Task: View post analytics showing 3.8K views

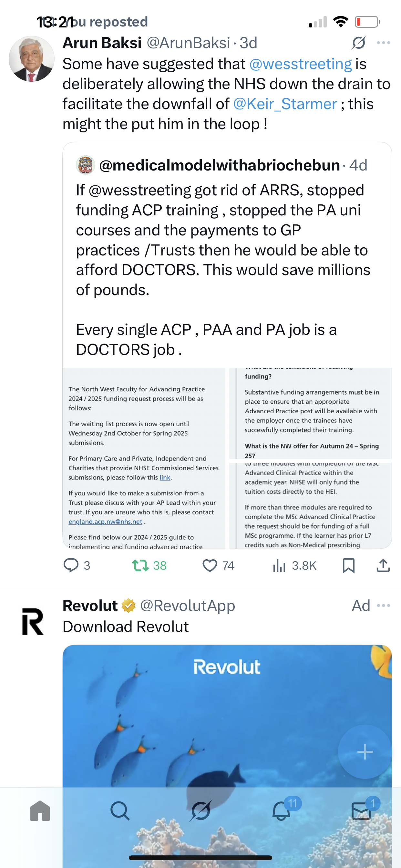Action: pyautogui.click(x=279, y=565)
